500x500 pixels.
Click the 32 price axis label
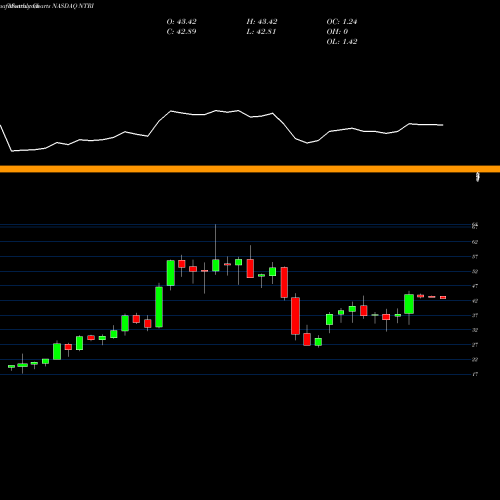coord(475,330)
